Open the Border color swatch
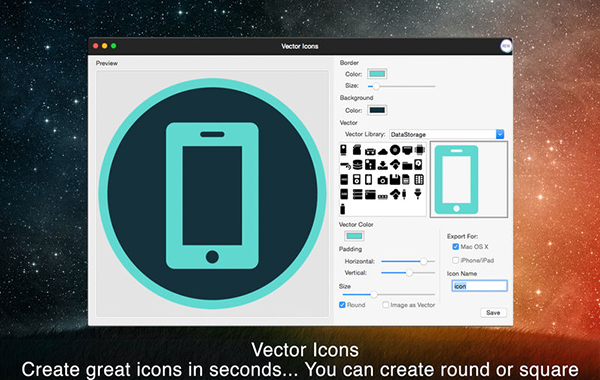 (377, 74)
